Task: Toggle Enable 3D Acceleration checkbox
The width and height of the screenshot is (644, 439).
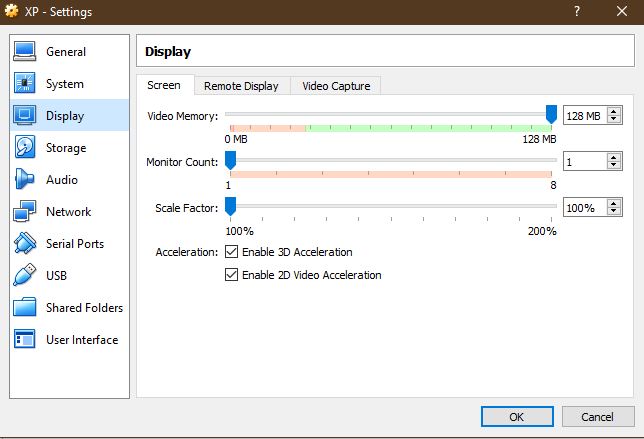Action: pos(231,252)
